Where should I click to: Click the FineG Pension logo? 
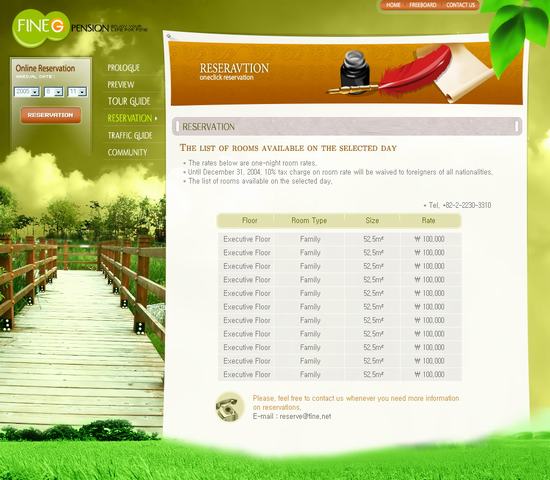(80, 27)
